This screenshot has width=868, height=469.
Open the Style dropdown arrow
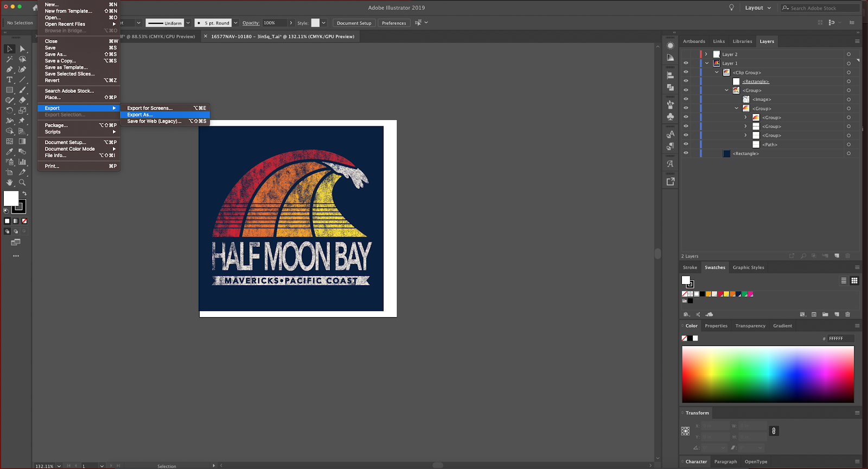click(324, 23)
